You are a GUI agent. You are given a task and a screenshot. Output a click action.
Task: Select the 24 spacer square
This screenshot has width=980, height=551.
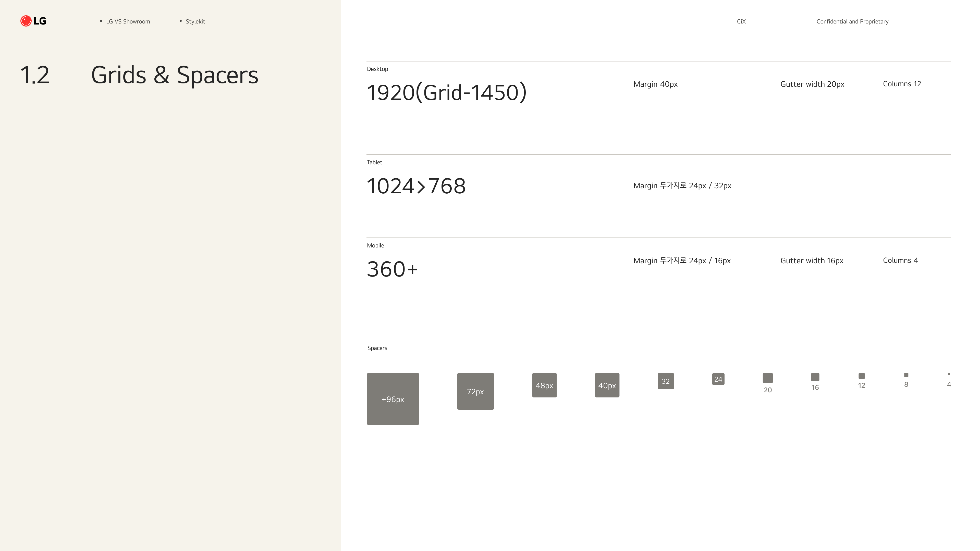718,379
